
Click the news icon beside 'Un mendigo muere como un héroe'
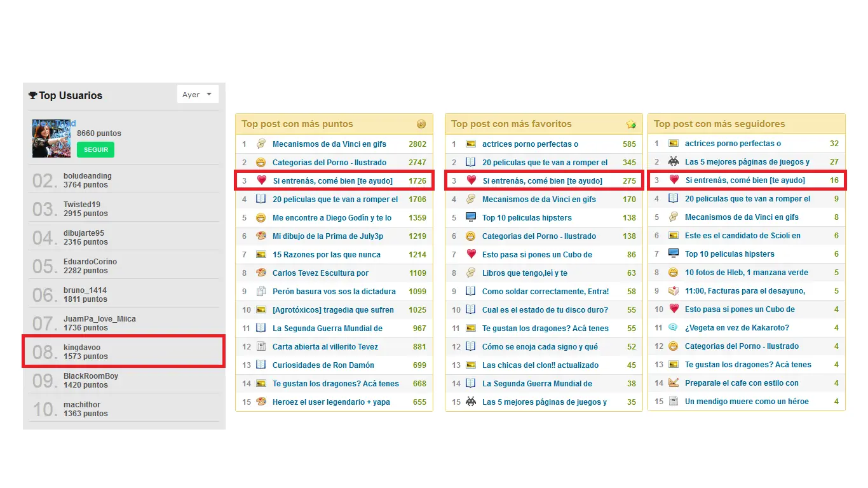tap(673, 402)
